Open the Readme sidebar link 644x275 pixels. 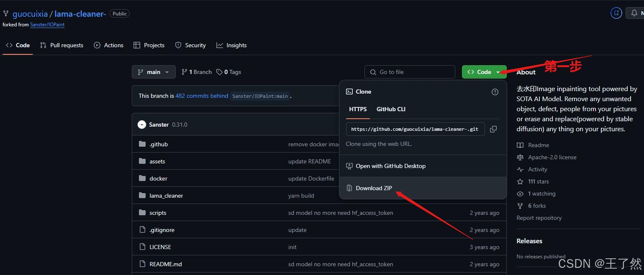pos(534,145)
